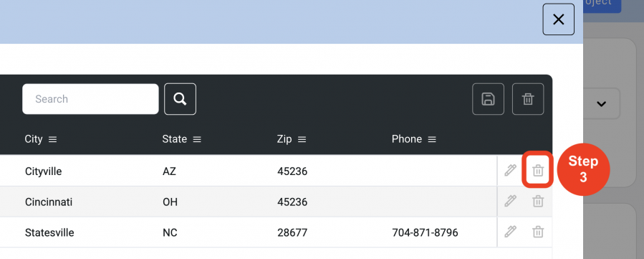
Task: Click the toolbar trash delete icon
Action: tap(528, 99)
